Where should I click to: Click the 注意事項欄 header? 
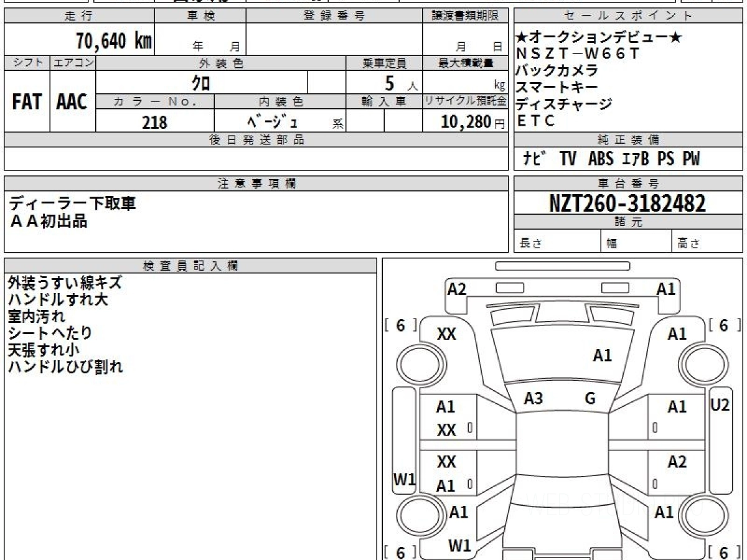click(x=256, y=183)
